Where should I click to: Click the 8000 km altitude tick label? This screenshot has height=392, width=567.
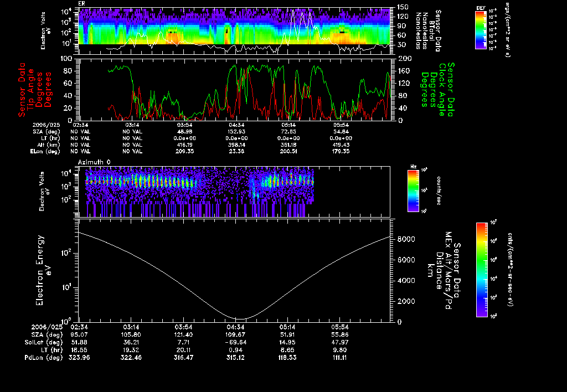(x=406, y=239)
